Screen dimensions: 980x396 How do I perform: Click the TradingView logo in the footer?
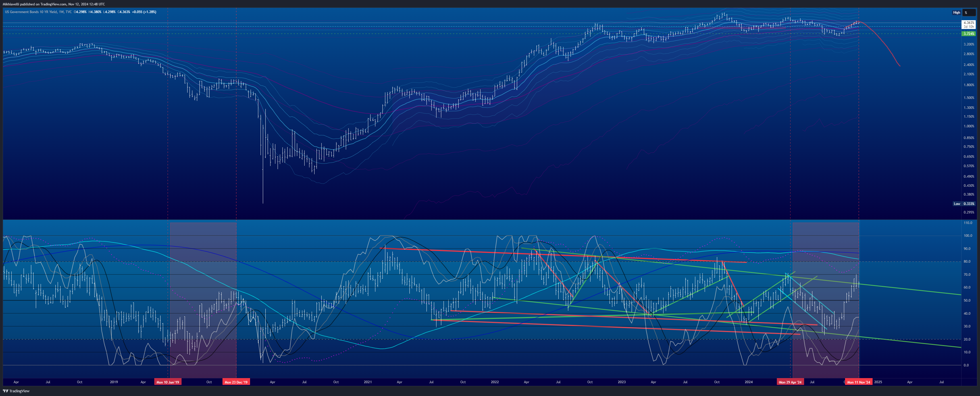pos(16,391)
